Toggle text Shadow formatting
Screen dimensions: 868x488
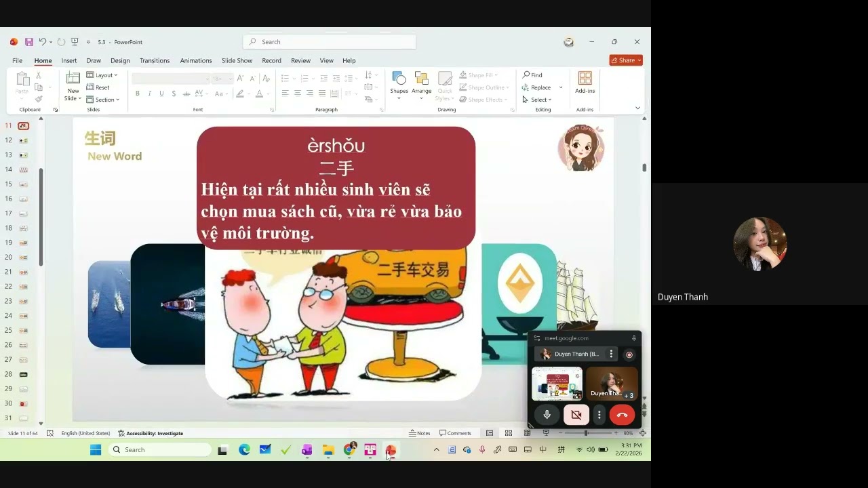tap(173, 94)
